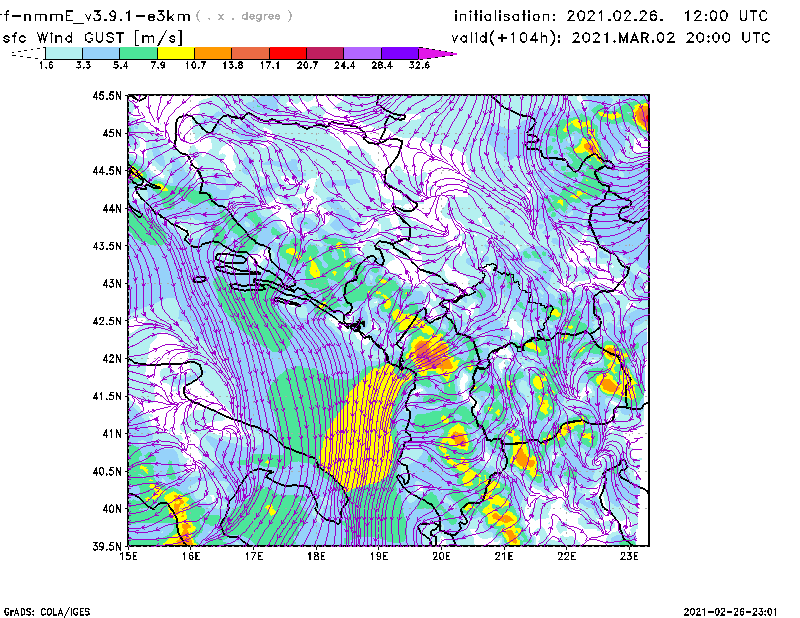
Task: Click the legend value 24.4
Action: [344, 65]
